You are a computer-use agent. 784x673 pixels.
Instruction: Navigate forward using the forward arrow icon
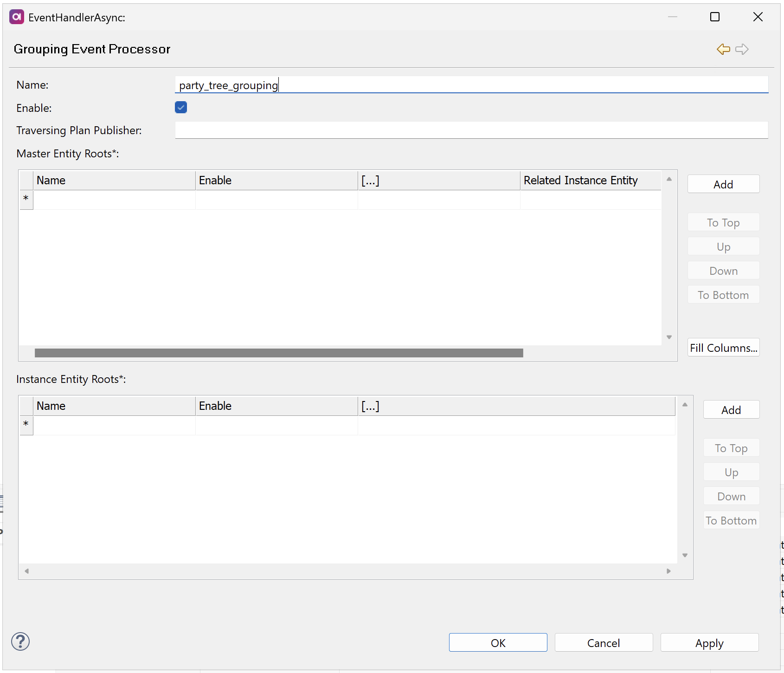pyautogui.click(x=742, y=49)
